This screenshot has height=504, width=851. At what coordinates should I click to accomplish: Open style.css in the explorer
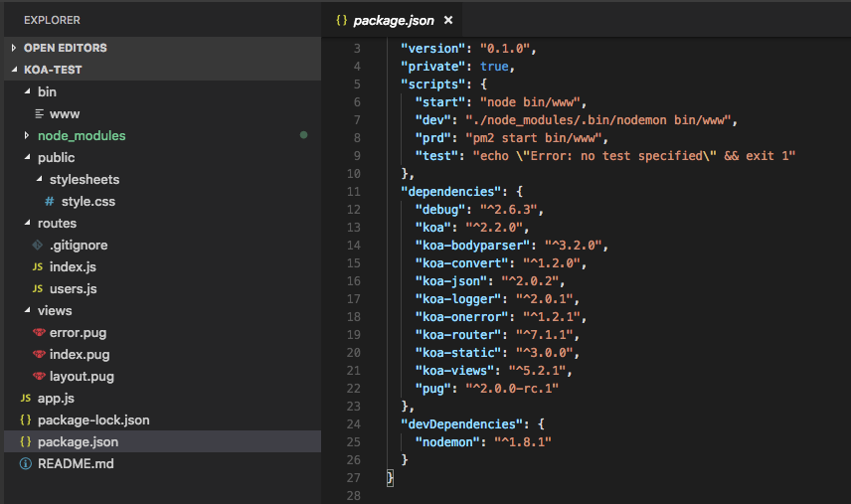click(x=88, y=201)
